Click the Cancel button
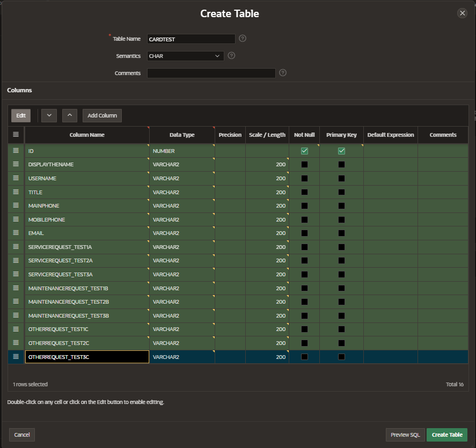476x448 pixels. 22,435
